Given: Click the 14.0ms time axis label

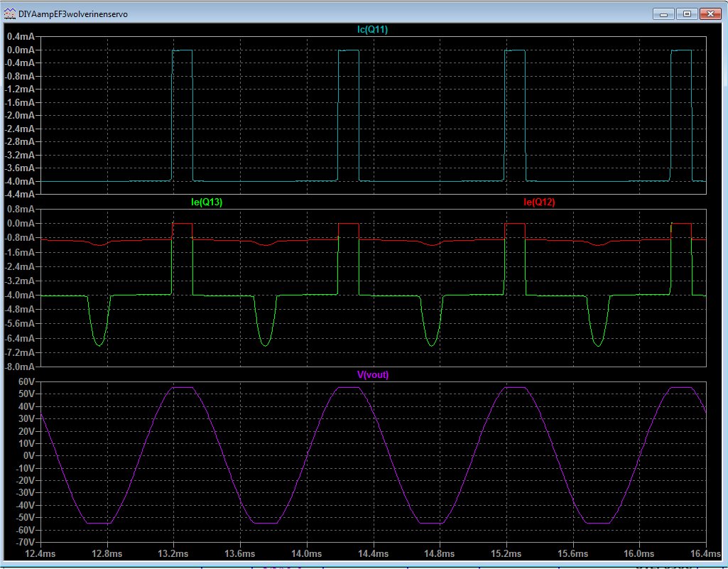Looking at the screenshot, I should 307,553.
